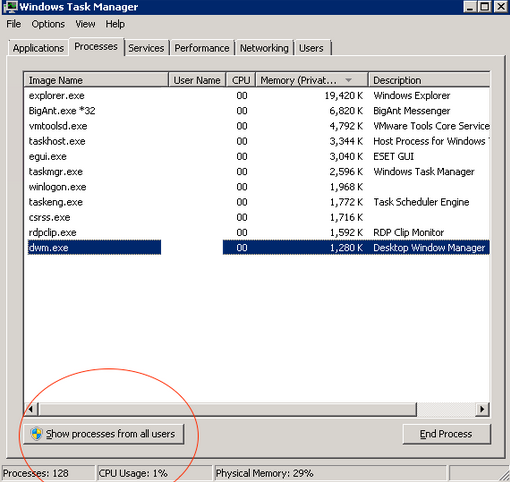Screen dimensions: 510x482
Task: Maximize the Task Manager window
Action: click(485, 6)
